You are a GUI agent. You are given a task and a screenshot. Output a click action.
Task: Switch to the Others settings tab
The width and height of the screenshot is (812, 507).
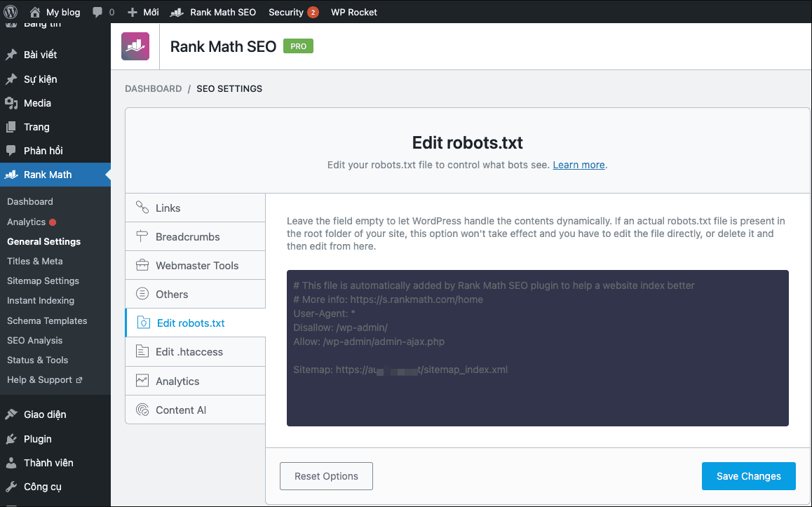point(172,294)
